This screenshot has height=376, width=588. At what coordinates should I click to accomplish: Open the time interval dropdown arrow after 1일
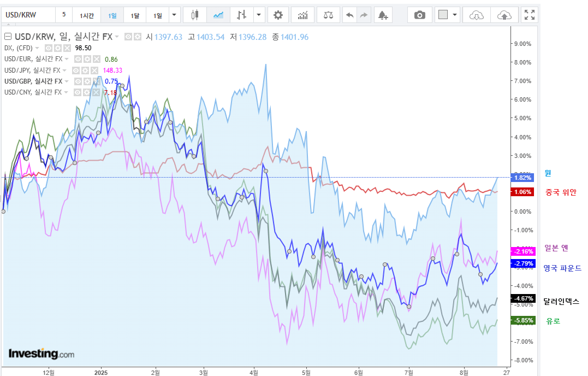coord(174,15)
